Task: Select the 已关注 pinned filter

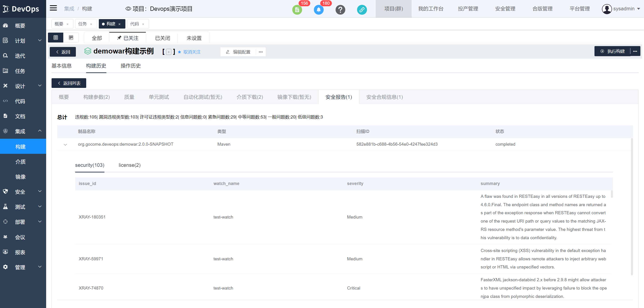Action: (x=128, y=38)
